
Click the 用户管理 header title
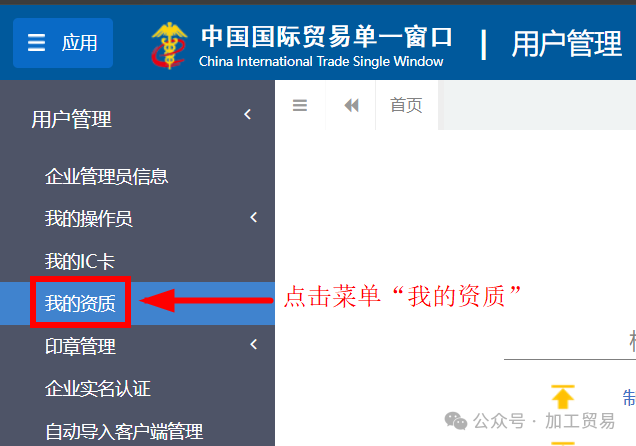pos(566,43)
